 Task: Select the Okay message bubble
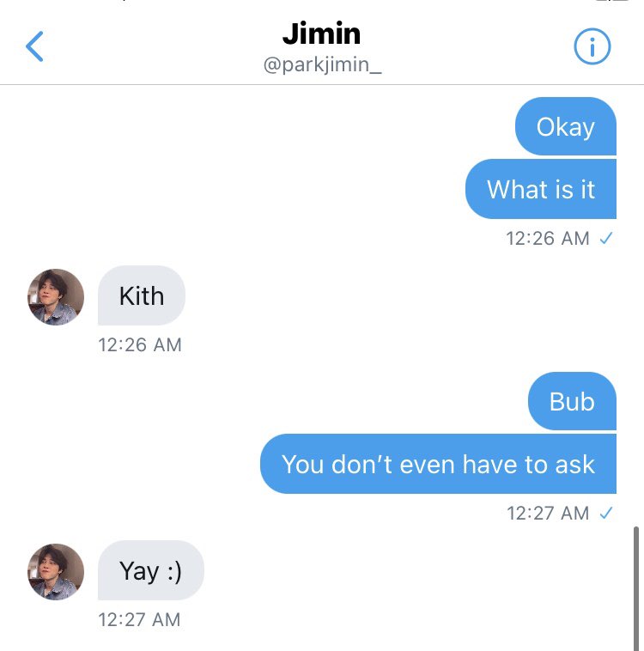coord(566,126)
